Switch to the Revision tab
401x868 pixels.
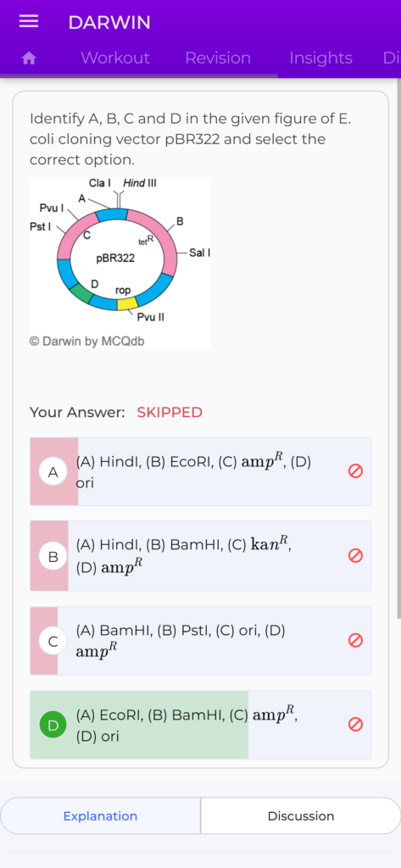pyautogui.click(x=218, y=58)
